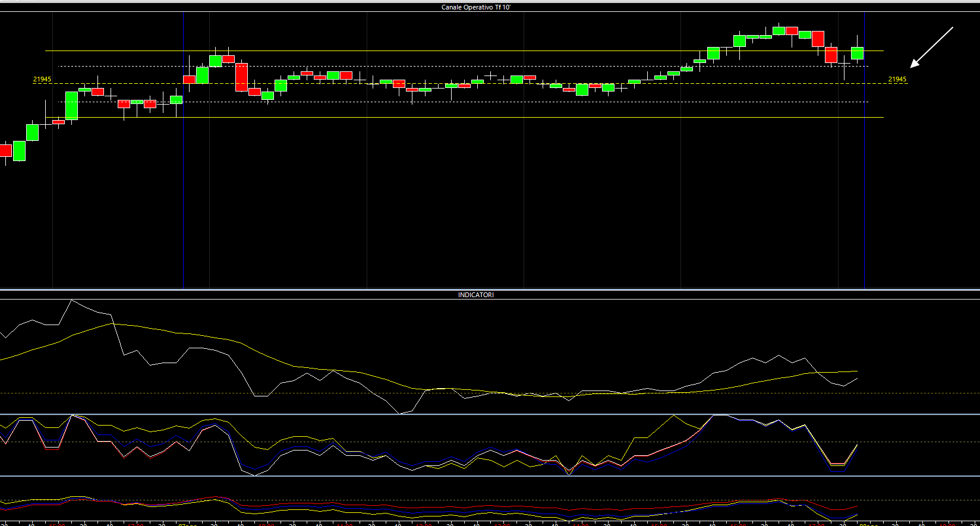Screen dimensions: 980x526
Task: Click the tall red candle after the channel breakout
Action: tap(241, 77)
